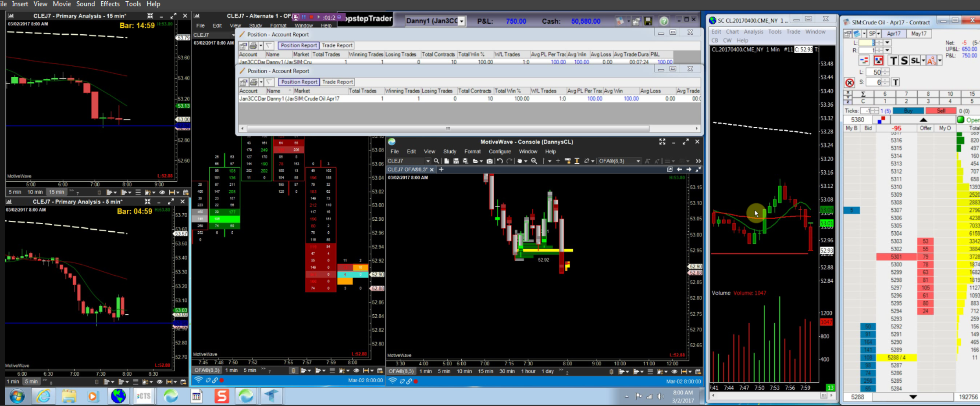980x406 pixels.
Task: Select the crosshair plus tool in Console toolbar
Action: point(558,161)
